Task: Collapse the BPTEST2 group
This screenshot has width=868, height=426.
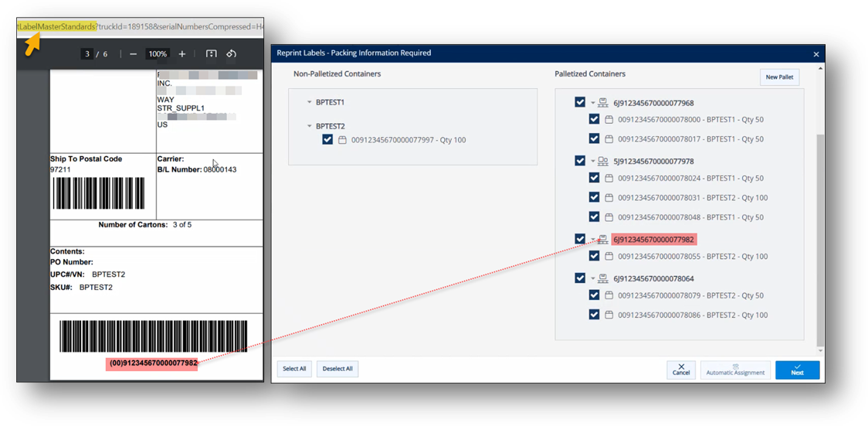Action: (x=310, y=126)
